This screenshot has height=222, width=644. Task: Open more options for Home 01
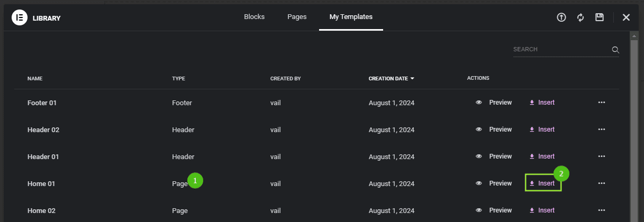coord(601,183)
